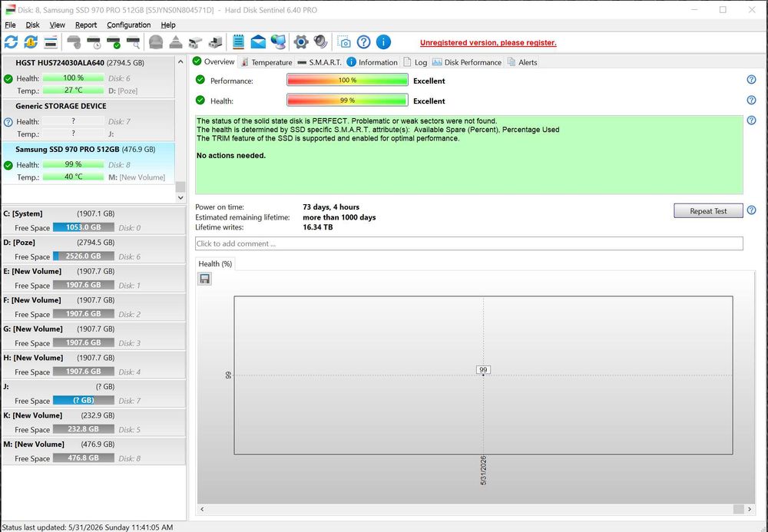Viewport: 768px width, 532px height.
Task: Select HGST HUS724030ALA640 disk in list
Action: 88,77
